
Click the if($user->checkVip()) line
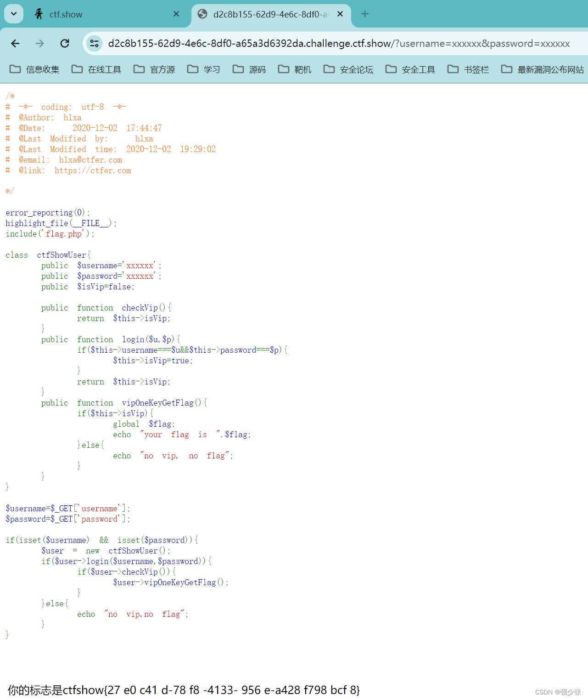click(126, 572)
